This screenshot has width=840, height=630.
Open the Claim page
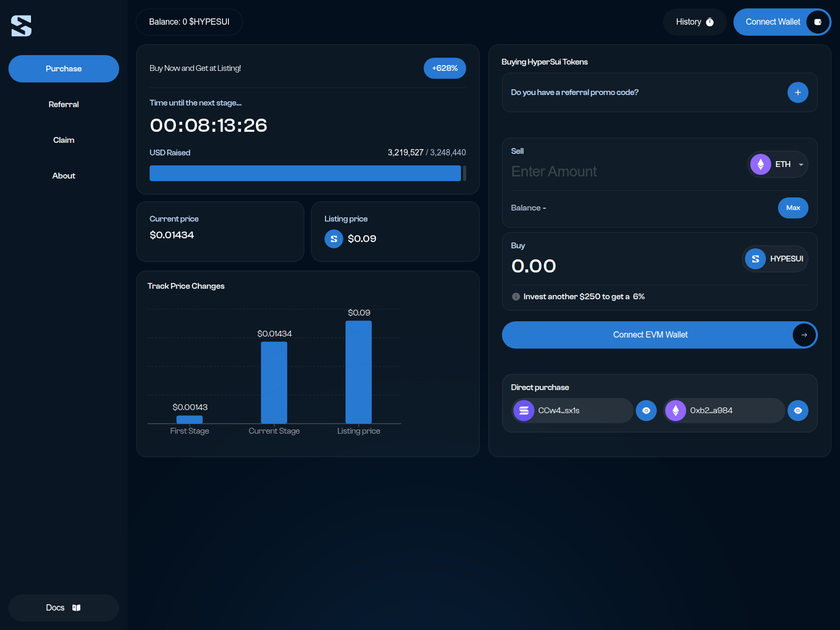(64, 140)
